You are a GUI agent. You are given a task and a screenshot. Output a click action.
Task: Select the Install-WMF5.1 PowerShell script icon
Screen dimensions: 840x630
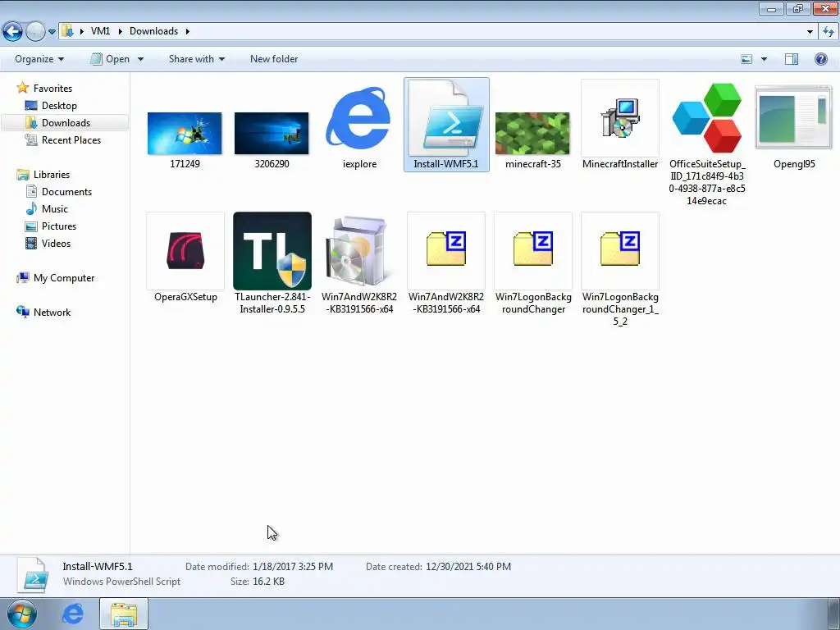click(446, 118)
